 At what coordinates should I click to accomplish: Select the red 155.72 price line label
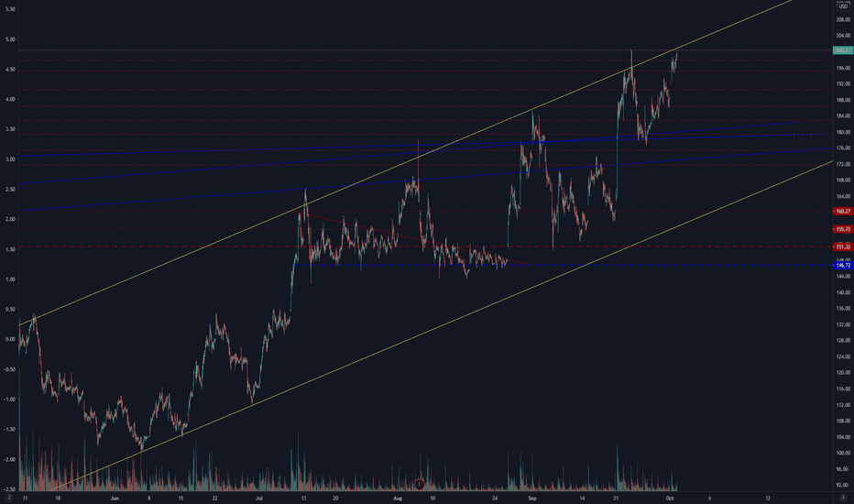[x=843, y=229]
